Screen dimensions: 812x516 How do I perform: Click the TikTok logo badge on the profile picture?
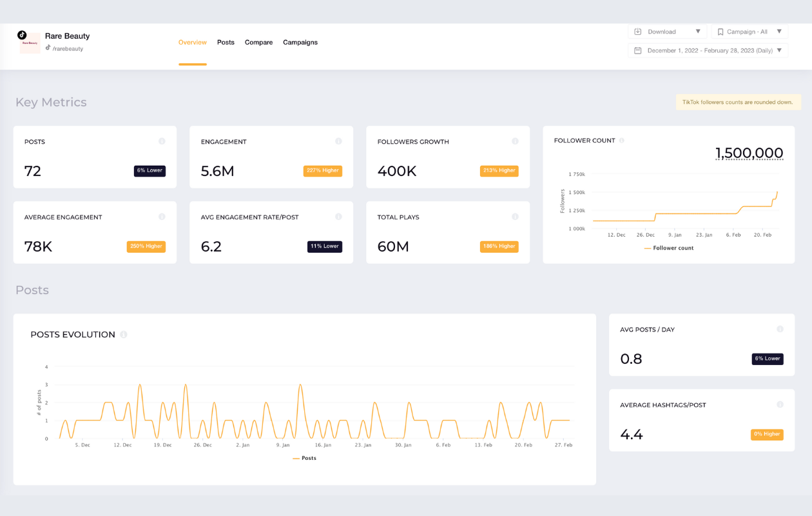(x=22, y=35)
